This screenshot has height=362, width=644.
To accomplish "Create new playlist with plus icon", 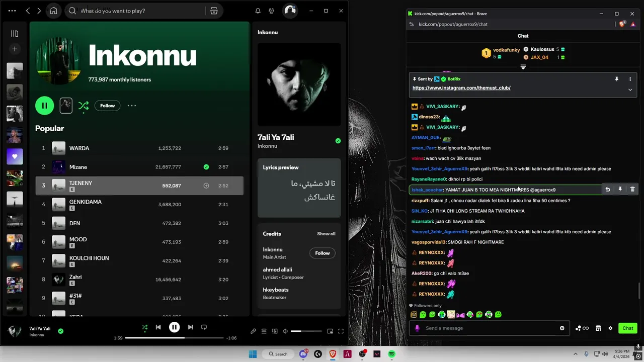I will tap(15, 49).
